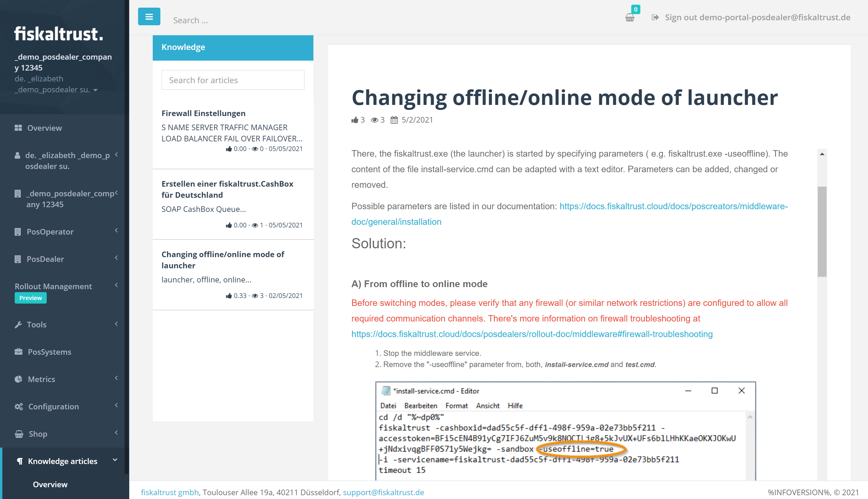Expand the Configuration menu chevron
868x499 pixels.
pyautogui.click(x=116, y=405)
